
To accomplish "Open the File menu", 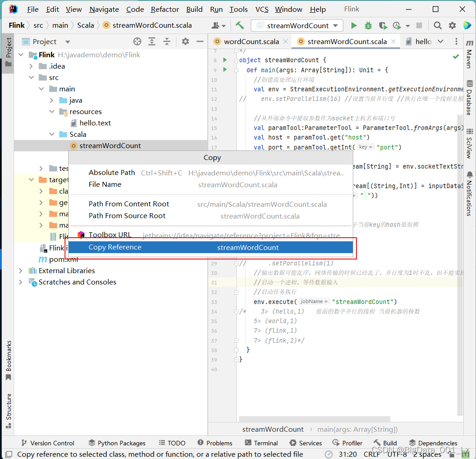I will pos(33,10).
